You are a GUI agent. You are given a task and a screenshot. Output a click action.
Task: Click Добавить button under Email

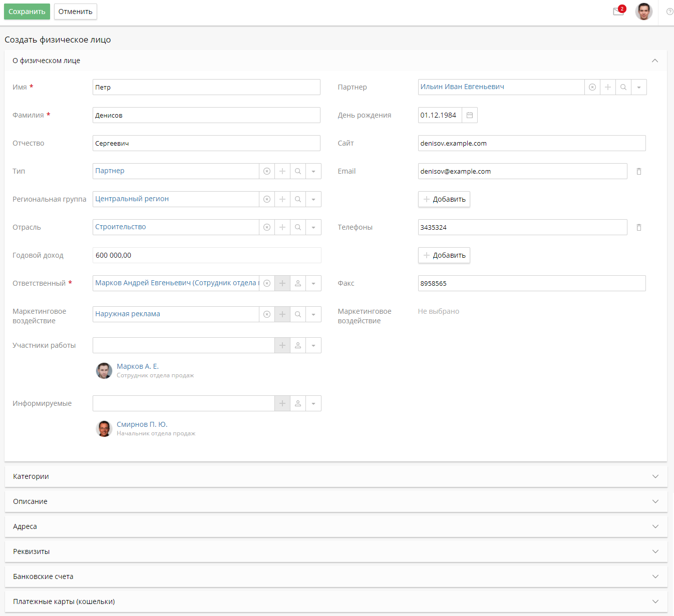pyautogui.click(x=444, y=199)
